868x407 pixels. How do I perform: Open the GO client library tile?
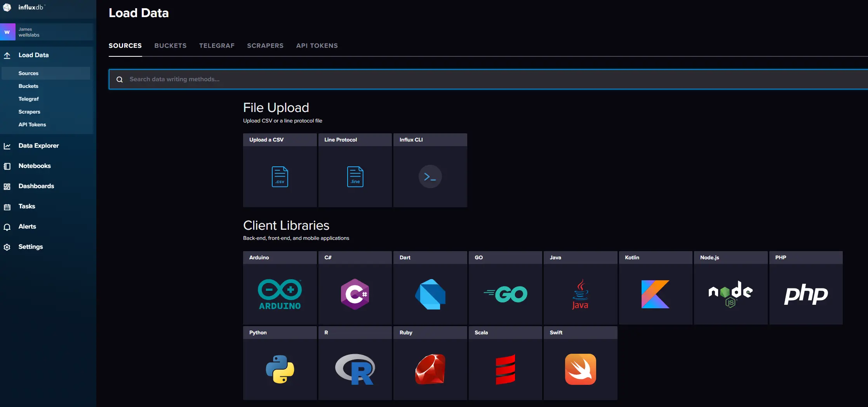click(x=505, y=288)
